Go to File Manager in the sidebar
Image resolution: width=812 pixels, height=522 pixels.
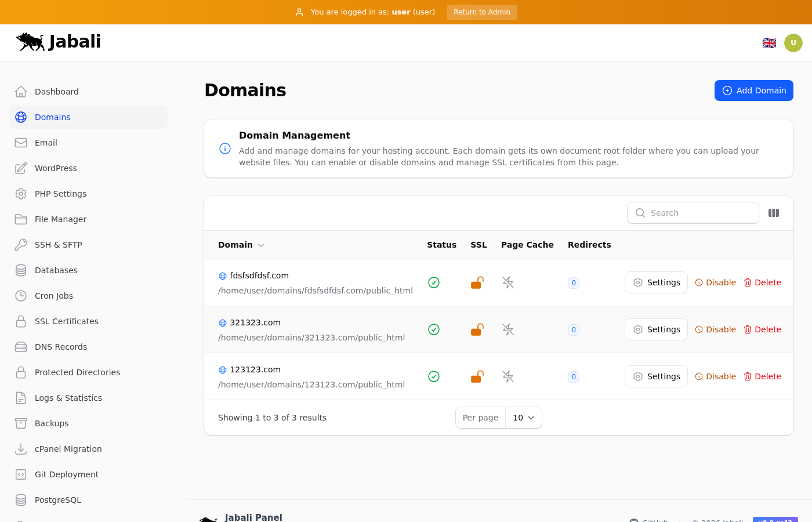(60, 219)
